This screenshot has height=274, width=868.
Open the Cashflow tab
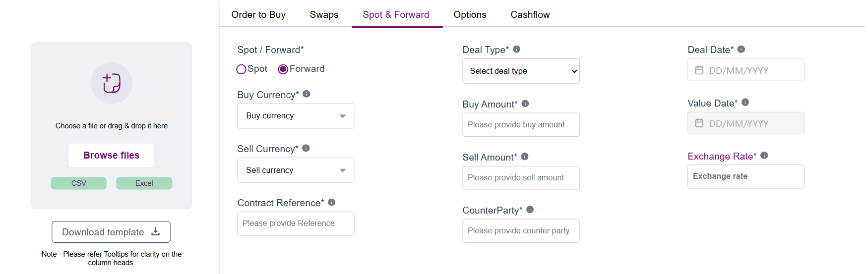tap(530, 15)
